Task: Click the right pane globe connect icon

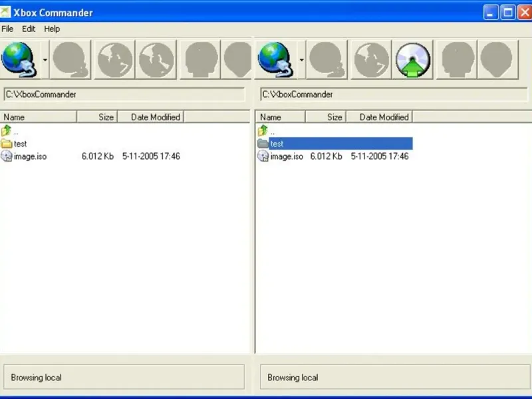Action: (x=275, y=60)
